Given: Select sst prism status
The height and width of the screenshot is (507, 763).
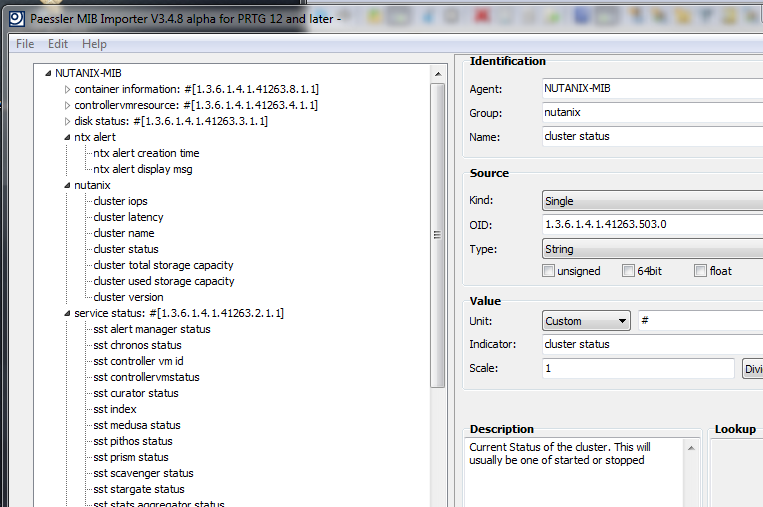Looking at the screenshot, I should [131, 458].
